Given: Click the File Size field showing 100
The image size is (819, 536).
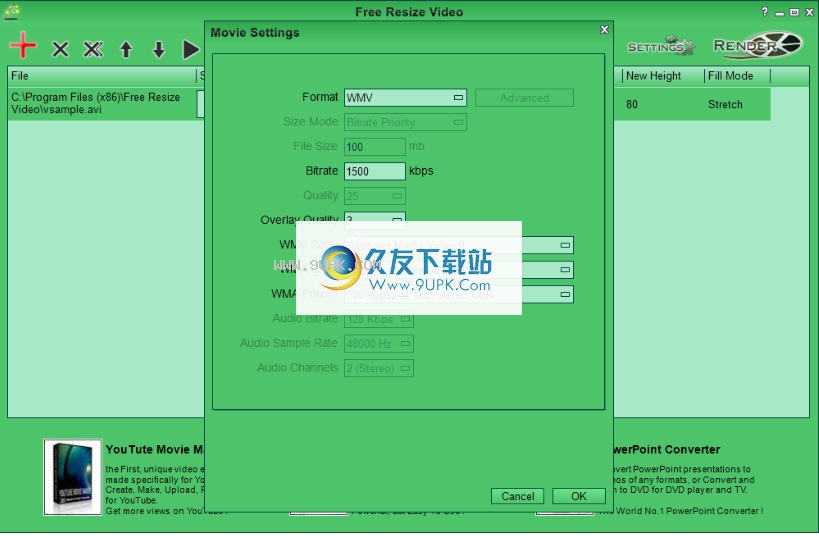Looking at the screenshot, I should pos(375,147).
